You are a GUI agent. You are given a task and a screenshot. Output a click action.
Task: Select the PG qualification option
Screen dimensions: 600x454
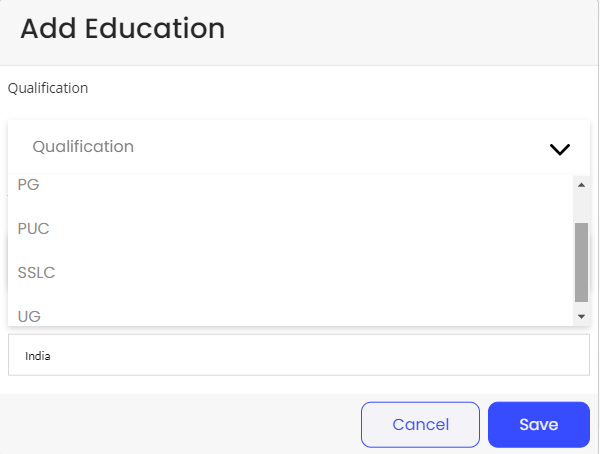pyautogui.click(x=29, y=185)
